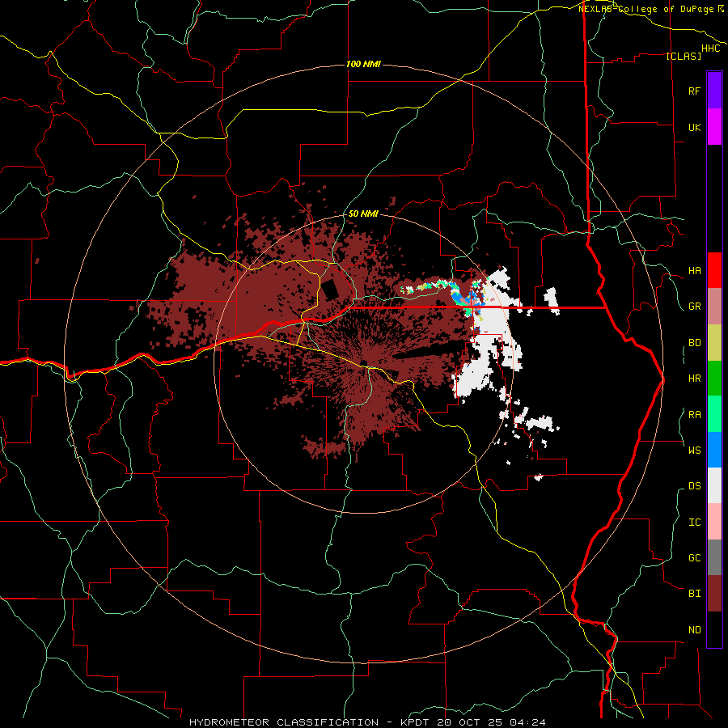Click the HR legend label
Viewport: 728px width, 728px height.
tap(694, 379)
